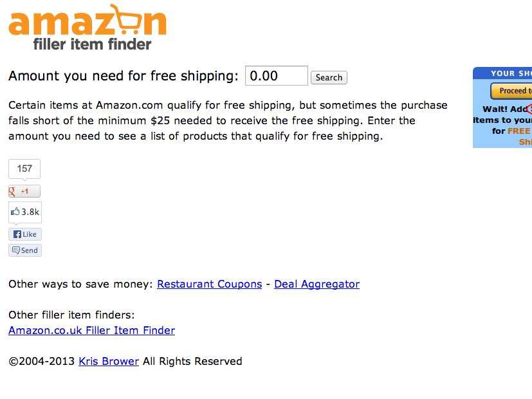Click the Proceed to checkout button in promo
532x399 pixels.
pos(512,91)
